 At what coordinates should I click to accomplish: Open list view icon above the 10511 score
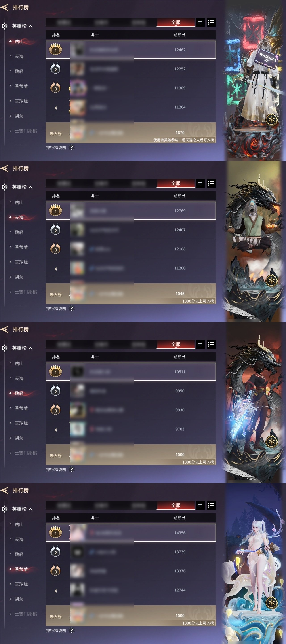211,345
